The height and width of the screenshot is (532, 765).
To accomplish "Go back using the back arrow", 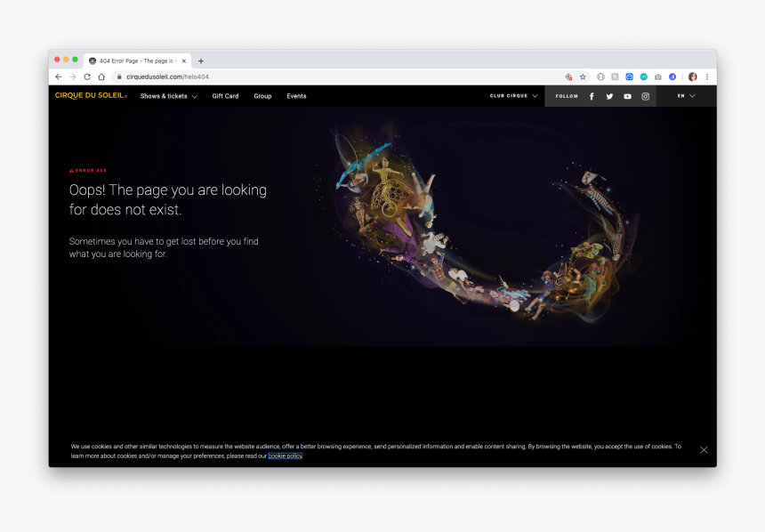I will 58,77.
